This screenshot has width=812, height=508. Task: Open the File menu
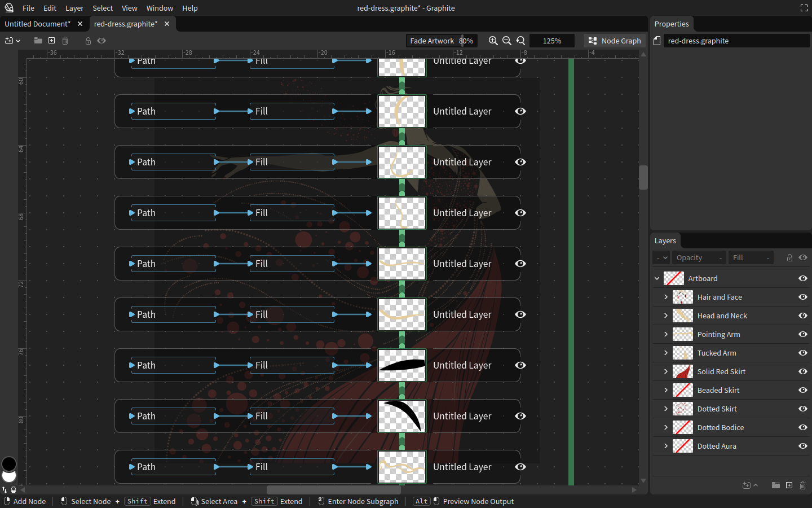point(28,8)
